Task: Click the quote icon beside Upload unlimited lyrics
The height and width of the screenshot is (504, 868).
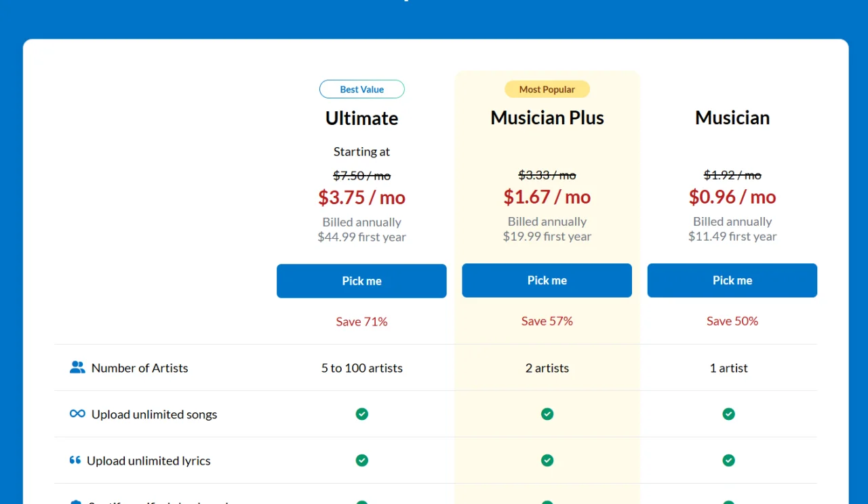Action: coord(75,460)
